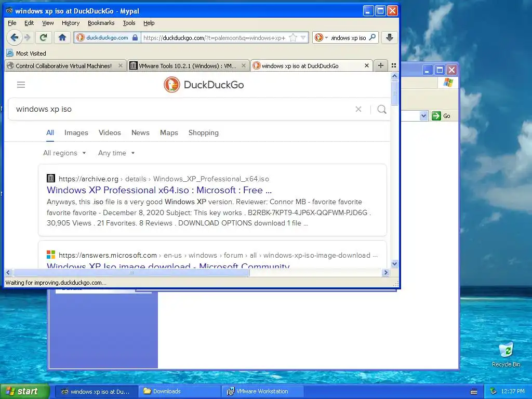Screen dimensions: 532x399
Task: Open the Recycle Bin desktop icon
Action: pyautogui.click(x=506, y=354)
